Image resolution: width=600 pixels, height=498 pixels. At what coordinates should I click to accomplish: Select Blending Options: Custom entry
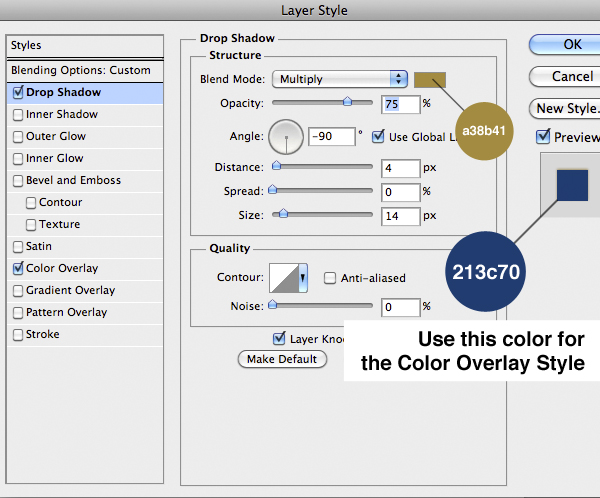click(x=80, y=70)
